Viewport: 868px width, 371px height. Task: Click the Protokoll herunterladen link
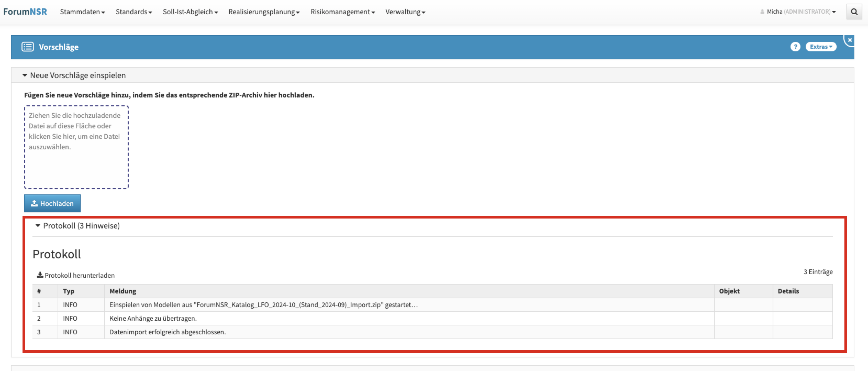pyautogui.click(x=80, y=275)
